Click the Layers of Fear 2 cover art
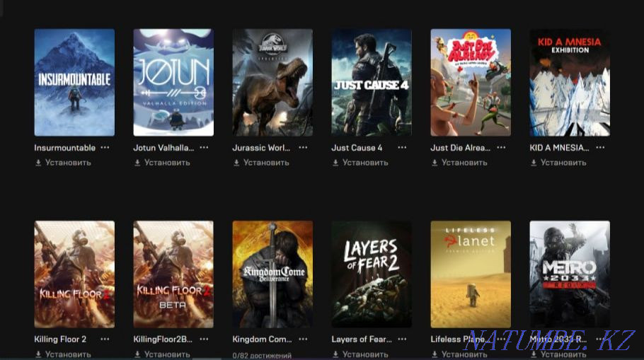The height and width of the screenshot is (360, 644). tap(371, 274)
